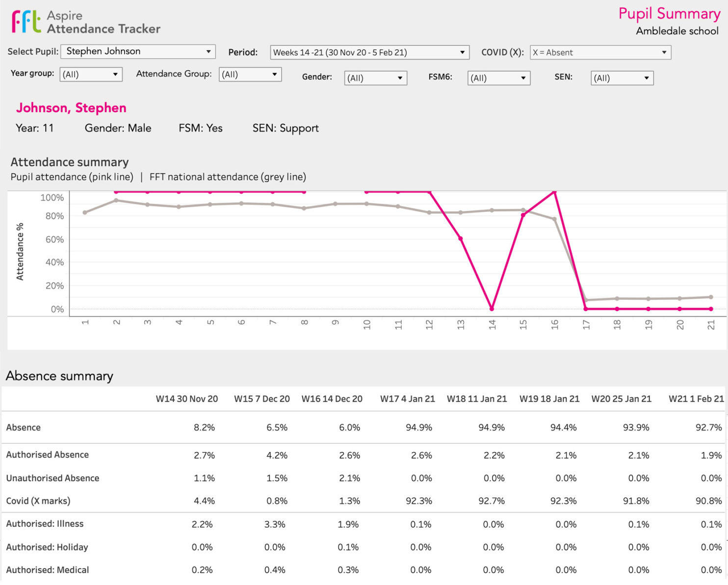Click the Attendance summary heading
This screenshot has width=728, height=585.
click(x=69, y=162)
